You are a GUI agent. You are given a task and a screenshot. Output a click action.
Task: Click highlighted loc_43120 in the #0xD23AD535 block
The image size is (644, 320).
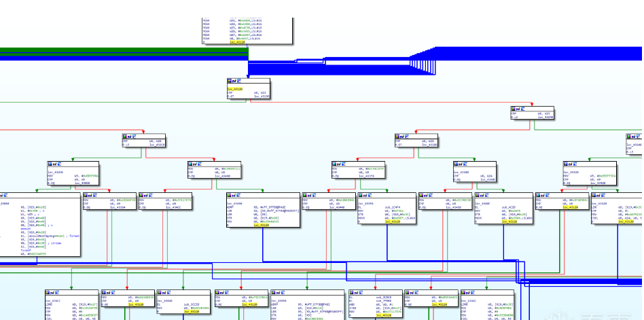pos(136,304)
